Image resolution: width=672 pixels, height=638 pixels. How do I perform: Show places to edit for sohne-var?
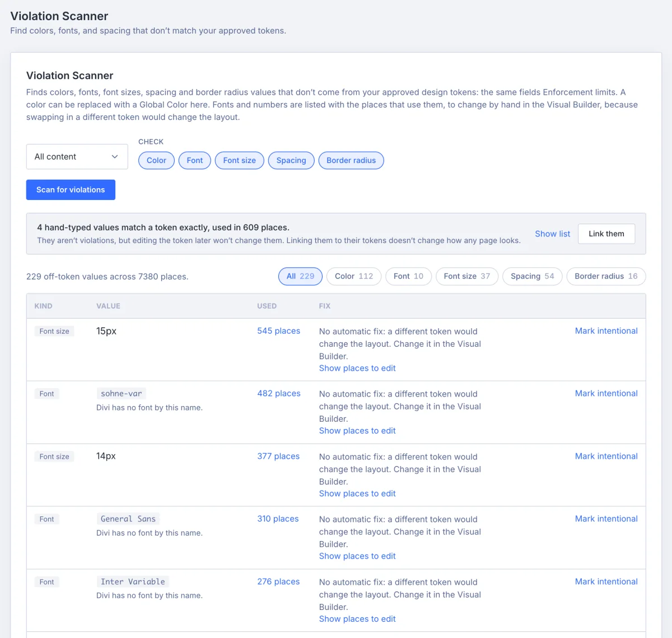[357, 431]
